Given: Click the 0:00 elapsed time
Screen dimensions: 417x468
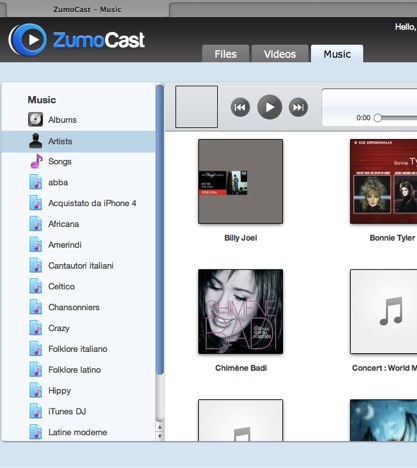Looking at the screenshot, I should click(363, 118).
